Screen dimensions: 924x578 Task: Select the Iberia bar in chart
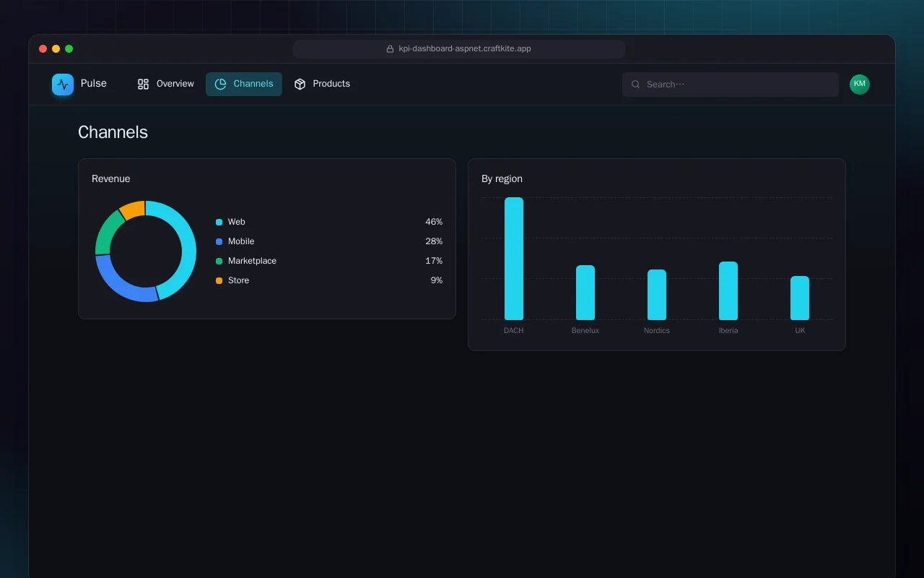728,290
